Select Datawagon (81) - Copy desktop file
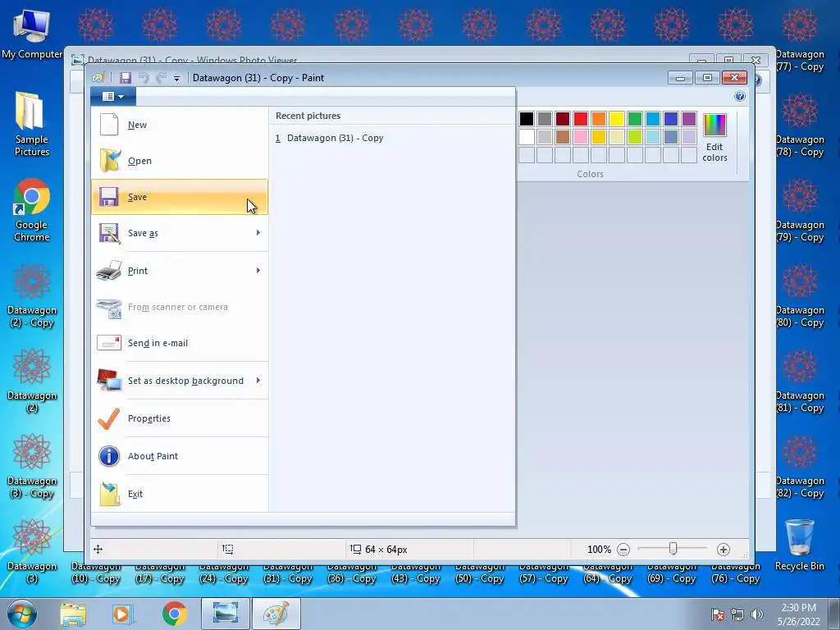This screenshot has width=840, height=630. [799, 381]
